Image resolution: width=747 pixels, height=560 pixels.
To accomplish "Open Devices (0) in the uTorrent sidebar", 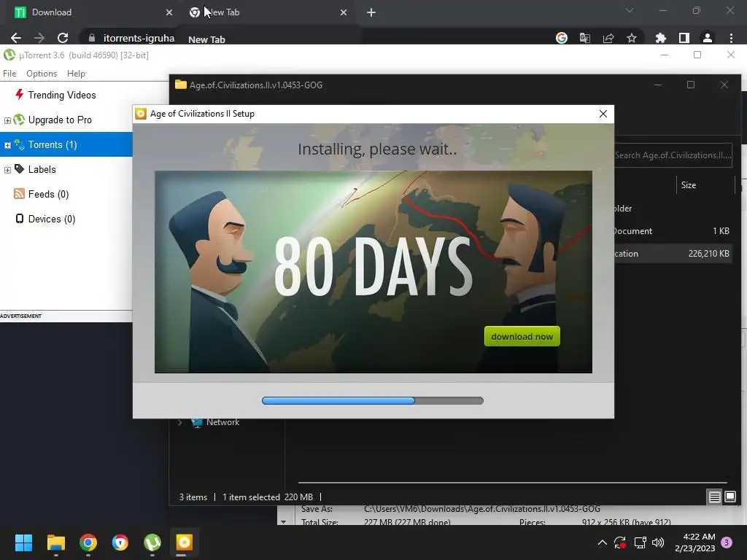I will click(52, 219).
